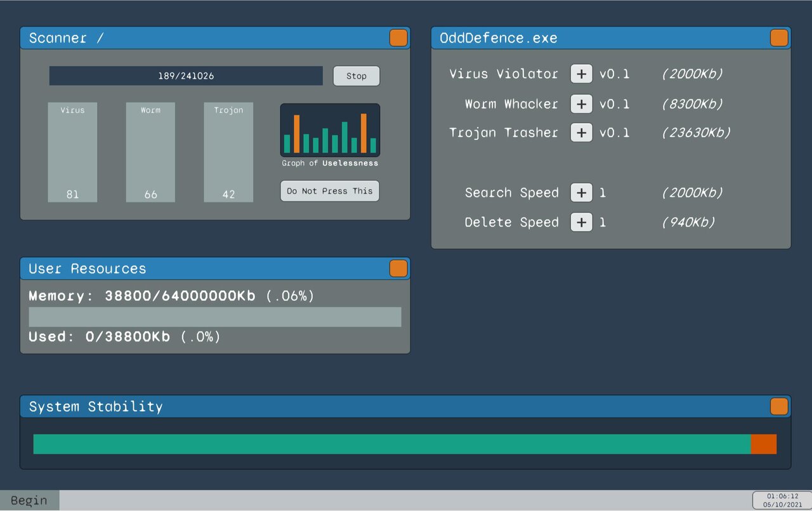Click the memory usage bar
Screen dimensions: 812x511
click(x=215, y=317)
